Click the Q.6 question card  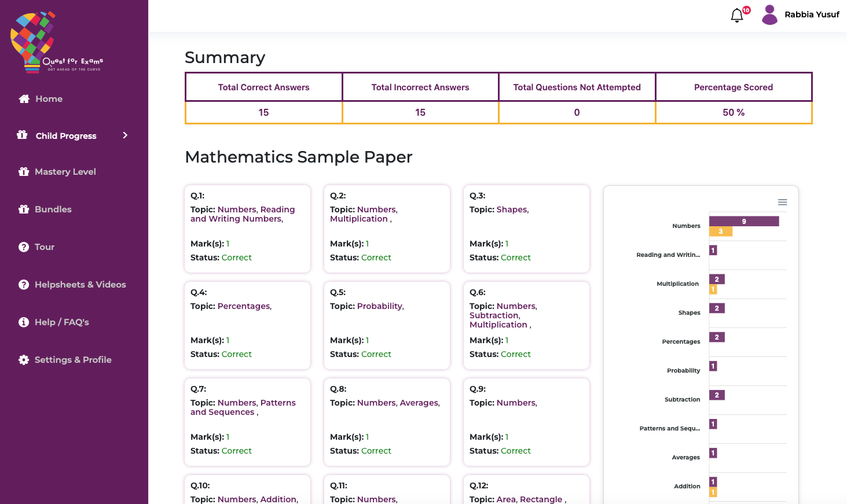click(x=526, y=325)
